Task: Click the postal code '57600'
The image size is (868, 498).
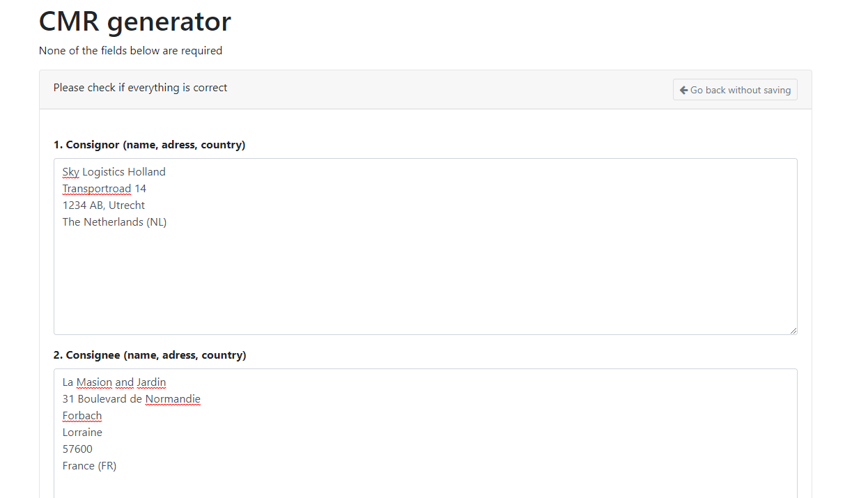Action: tap(77, 449)
